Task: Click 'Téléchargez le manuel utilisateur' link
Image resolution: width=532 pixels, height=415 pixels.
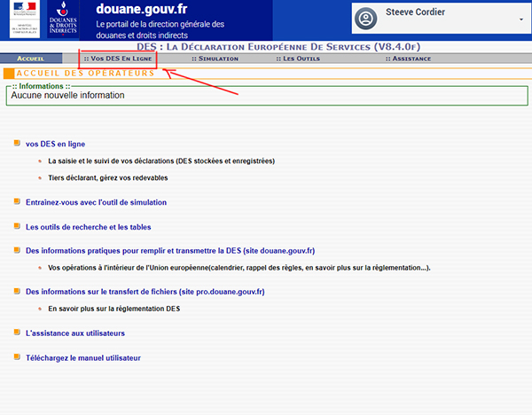Action: coord(83,358)
